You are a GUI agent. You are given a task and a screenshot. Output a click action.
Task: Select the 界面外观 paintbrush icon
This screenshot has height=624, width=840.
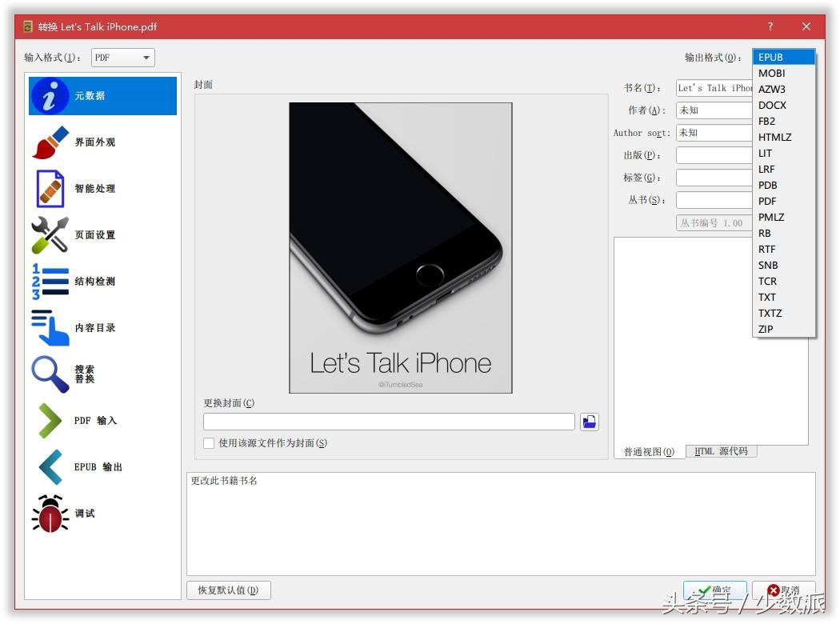[50, 142]
